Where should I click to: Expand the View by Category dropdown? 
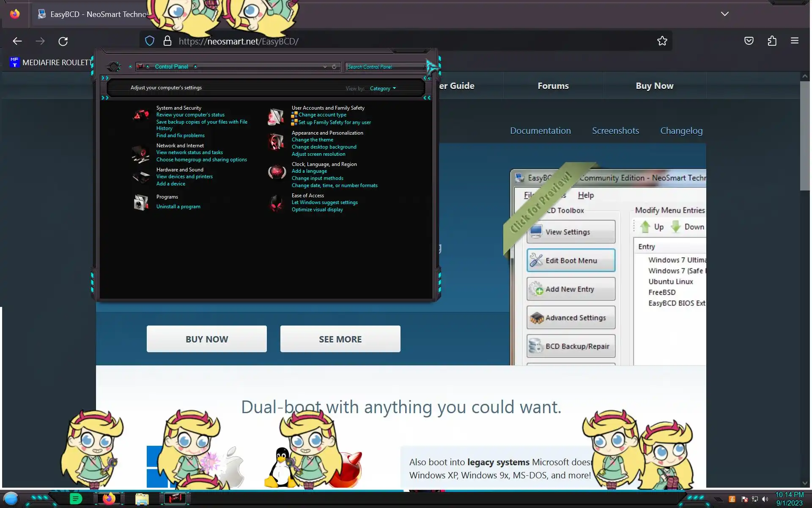point(383,88)
